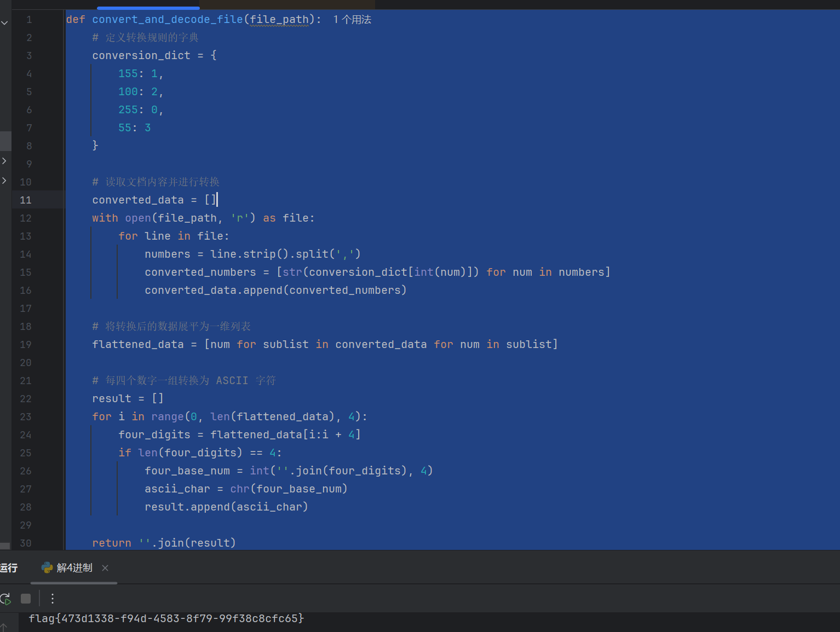The width and height of the screenshot is (840, 632).
Task: Click the 'with open(file_path' statement
Action: pos(203,218)
